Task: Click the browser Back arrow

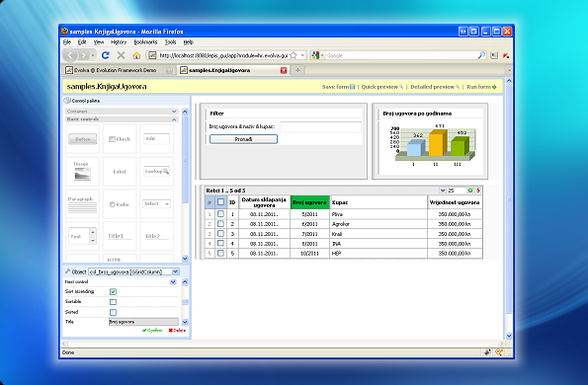Action: click(70, 55)
